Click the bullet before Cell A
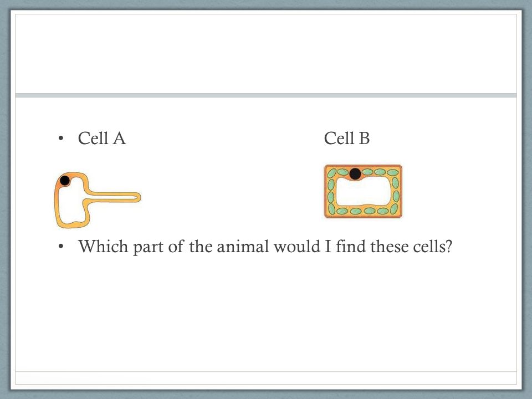Viewport: 532px width, 399px height. (x=61, y=139)
